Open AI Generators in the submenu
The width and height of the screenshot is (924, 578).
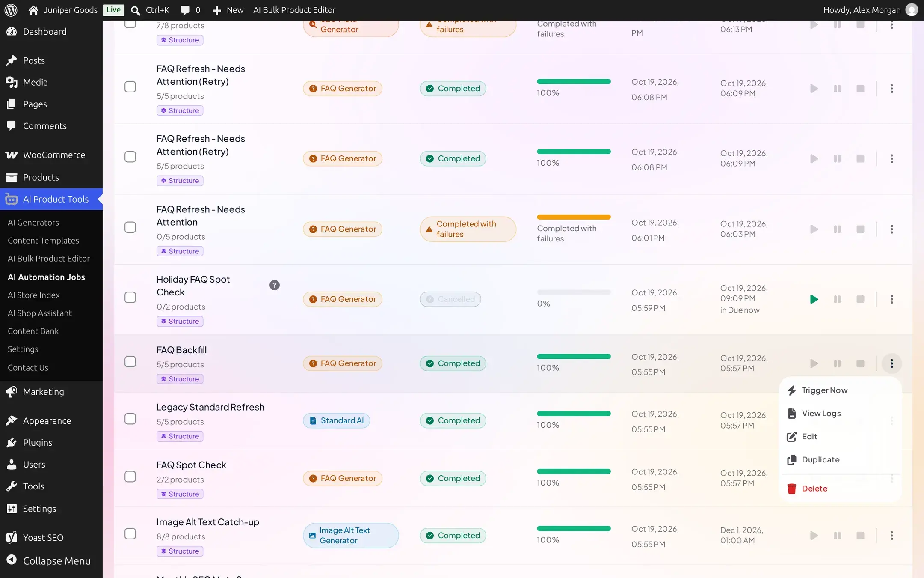click(33, 223)
